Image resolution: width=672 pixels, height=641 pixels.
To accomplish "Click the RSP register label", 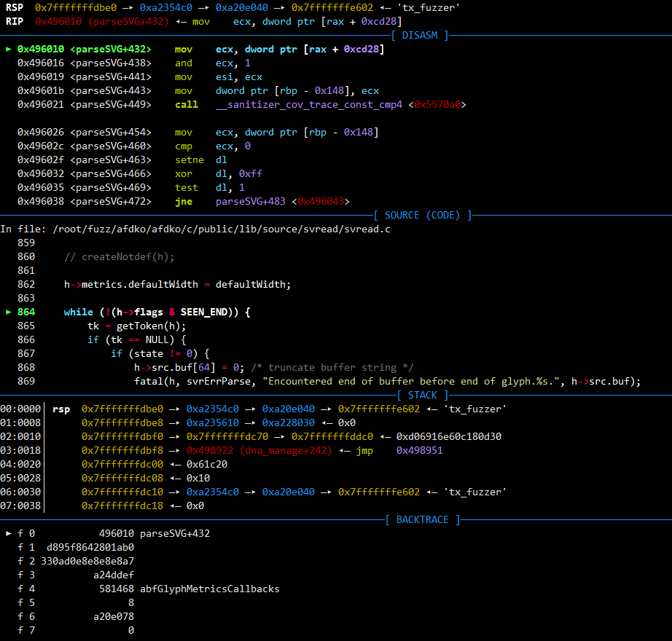I will [15, 8].
